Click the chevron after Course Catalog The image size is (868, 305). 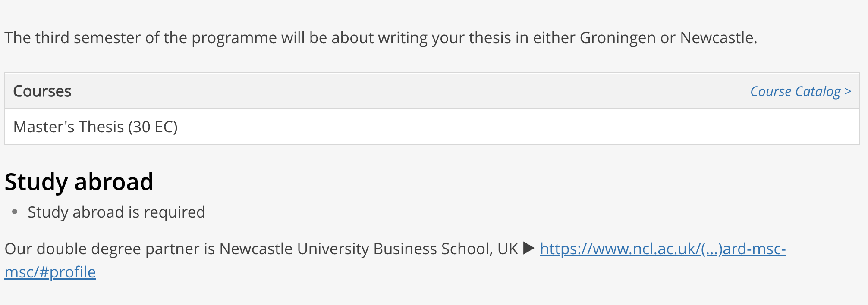pos(848,91)
